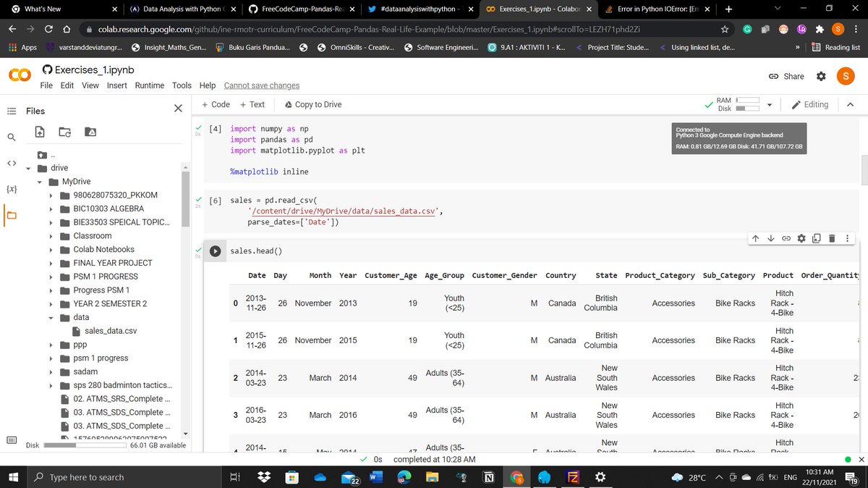This screenshot has height=488, width=868.
Task: Collapse the MyDrive folder
Action: click(41, 182)
